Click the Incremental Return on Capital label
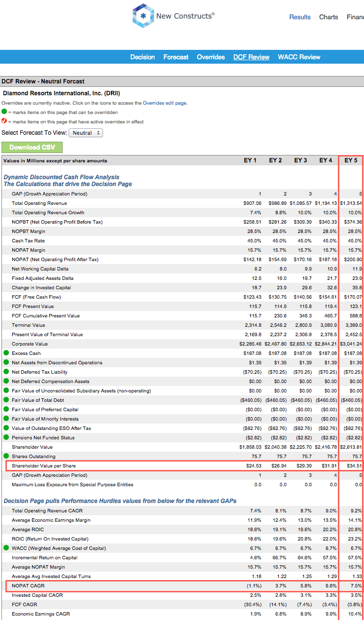Screen dimensions: 364x620 click(x=44, y=557)
